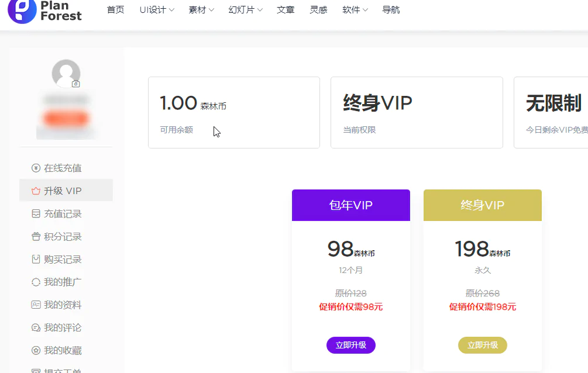
Task: Click the 永久 duration text
Action: coord(483,270)
